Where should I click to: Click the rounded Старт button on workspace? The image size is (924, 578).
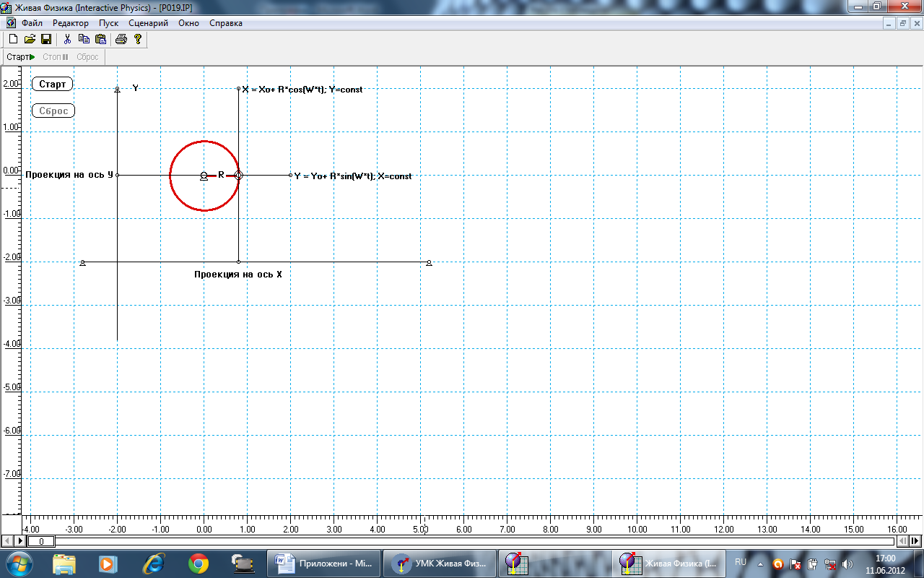point(53,85)
